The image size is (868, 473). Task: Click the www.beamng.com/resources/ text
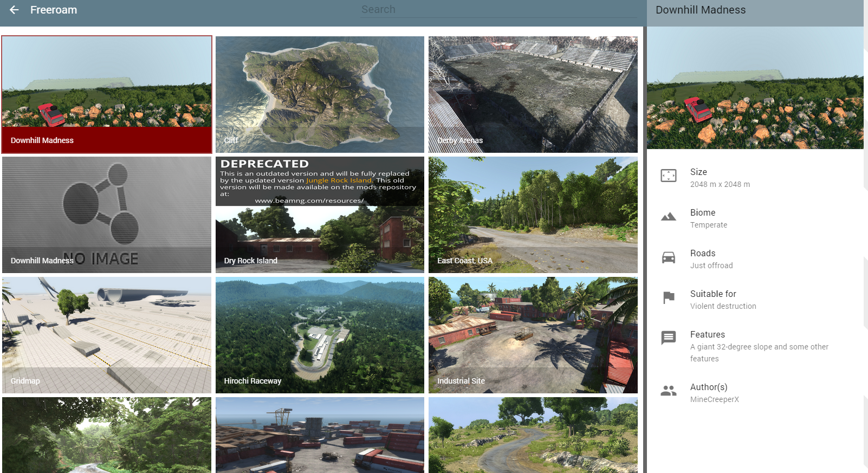309,200
